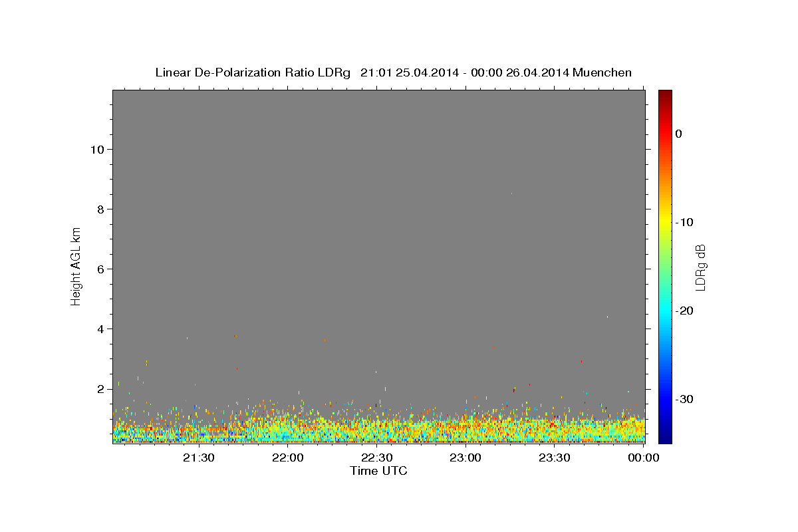Click the plot title 'Linear De-Polarization Ratio LDRg'
The image size is (798, 532).
tap(253, 72)
